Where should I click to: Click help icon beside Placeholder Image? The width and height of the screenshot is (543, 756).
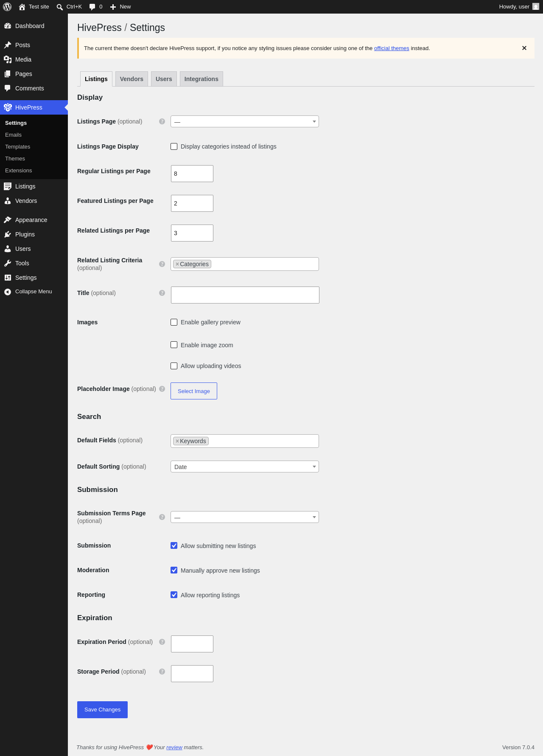[x=162, y=389]
